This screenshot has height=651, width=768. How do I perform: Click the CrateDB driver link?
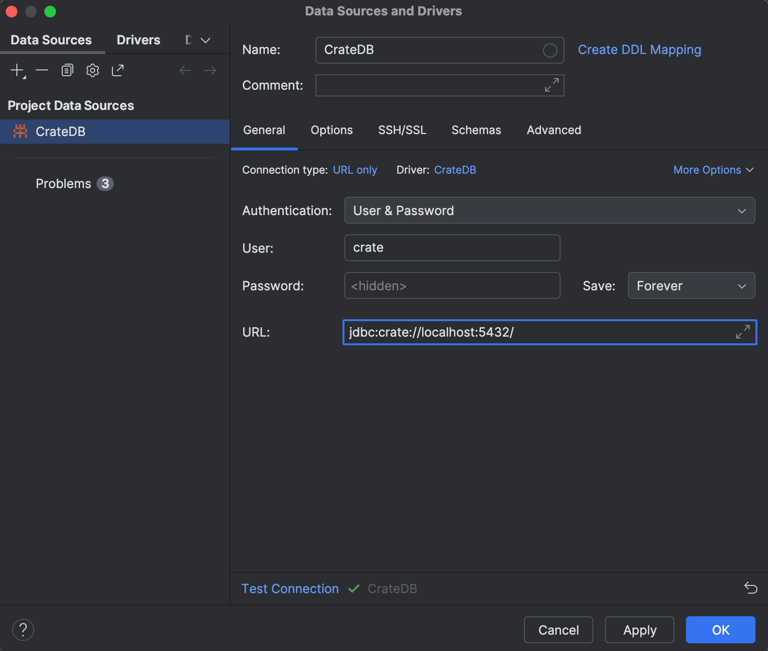[455, 170]
